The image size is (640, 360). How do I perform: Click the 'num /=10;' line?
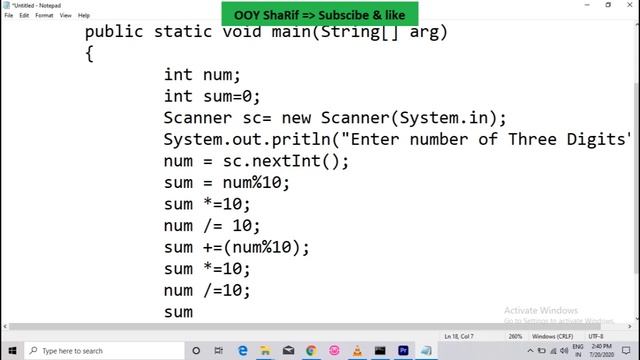tap(207, 291)
